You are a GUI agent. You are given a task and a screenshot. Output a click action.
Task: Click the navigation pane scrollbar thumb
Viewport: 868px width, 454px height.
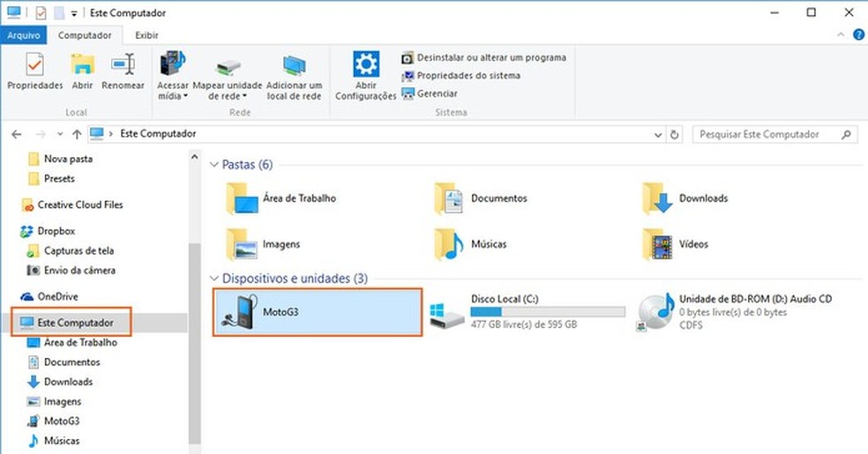(x=194, y=343)
